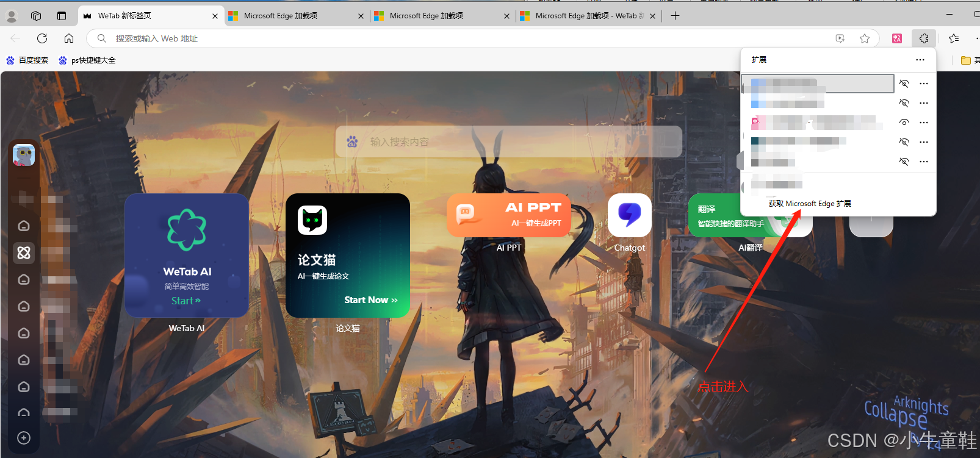Open ps快捷键大全 bookmark
Screen dimensions: 980x458
[x=87, y=60]
